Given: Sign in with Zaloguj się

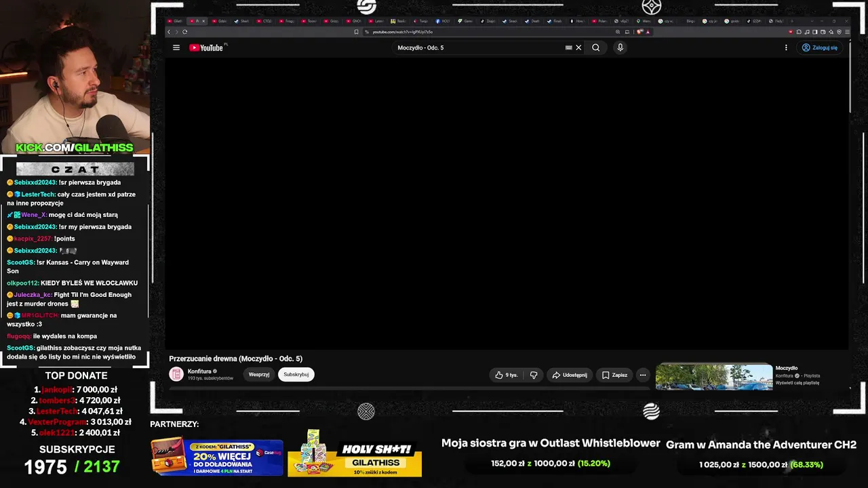Looking at the screenshot, I should point(819,47).
